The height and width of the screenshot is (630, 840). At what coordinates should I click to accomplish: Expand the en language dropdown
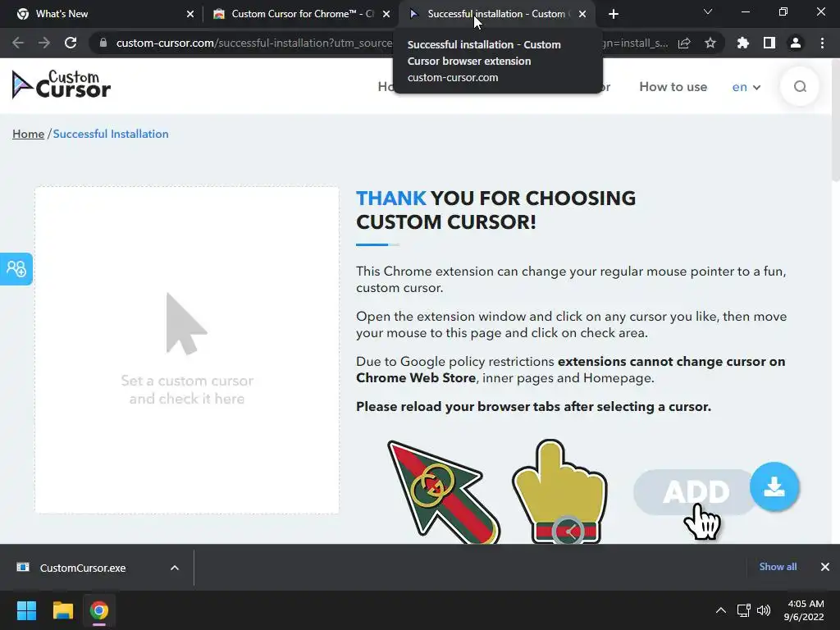click(x=746, y=87)
